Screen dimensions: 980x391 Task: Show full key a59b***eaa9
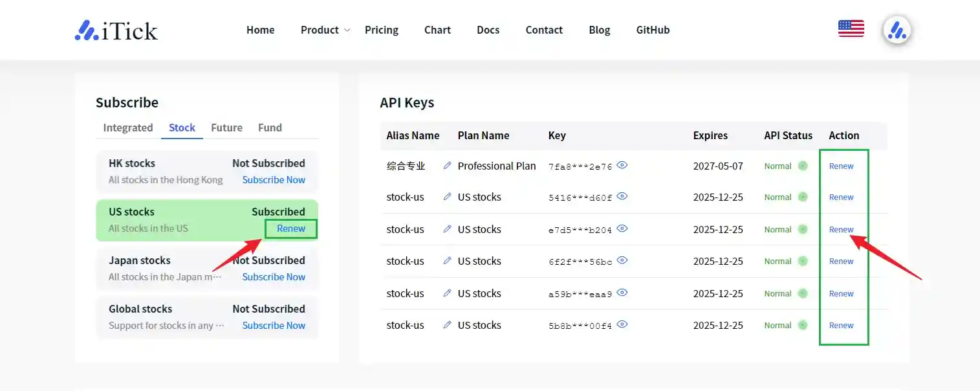coord(622,293)
